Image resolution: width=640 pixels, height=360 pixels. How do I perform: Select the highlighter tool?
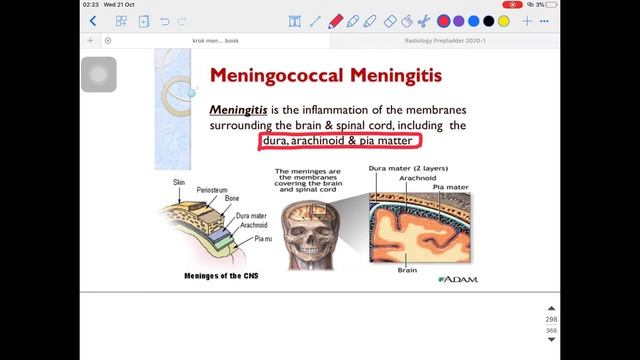coord(370,21)
